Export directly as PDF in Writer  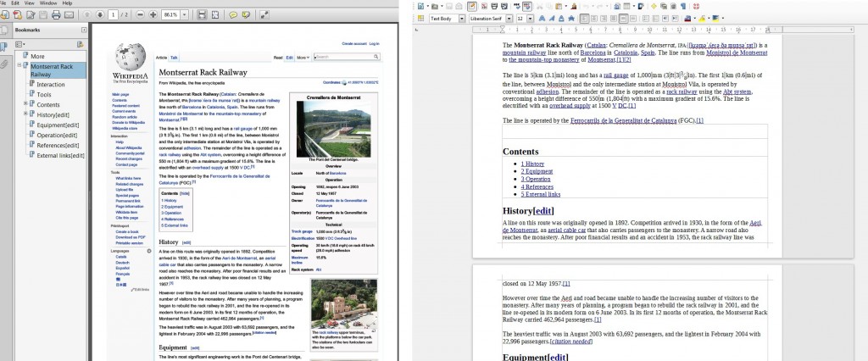tap(484, 6)
